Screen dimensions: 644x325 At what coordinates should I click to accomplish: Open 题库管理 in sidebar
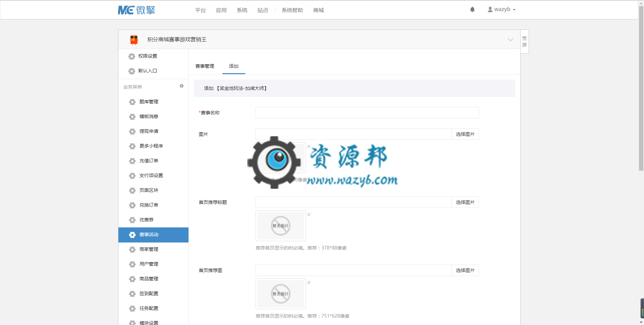pos(149,102)
